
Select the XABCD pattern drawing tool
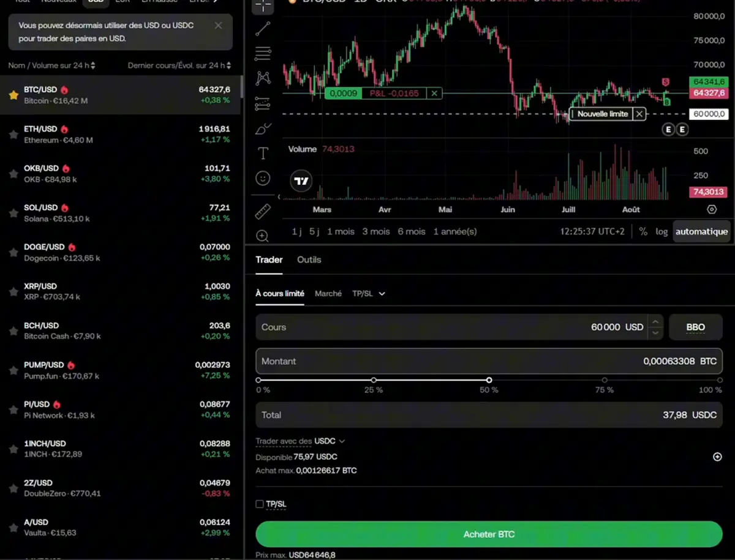[x=263, y=78]
